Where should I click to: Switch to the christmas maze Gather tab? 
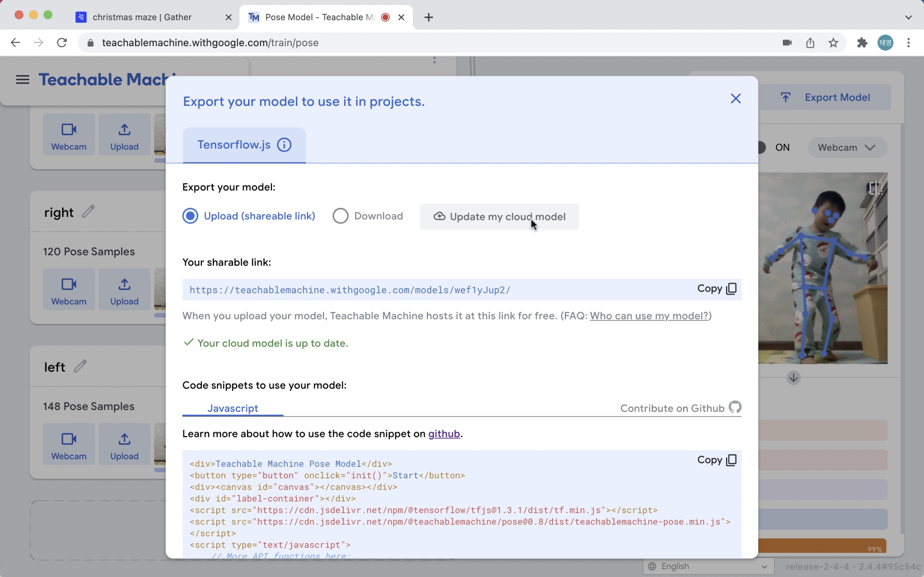coord(142,17)
